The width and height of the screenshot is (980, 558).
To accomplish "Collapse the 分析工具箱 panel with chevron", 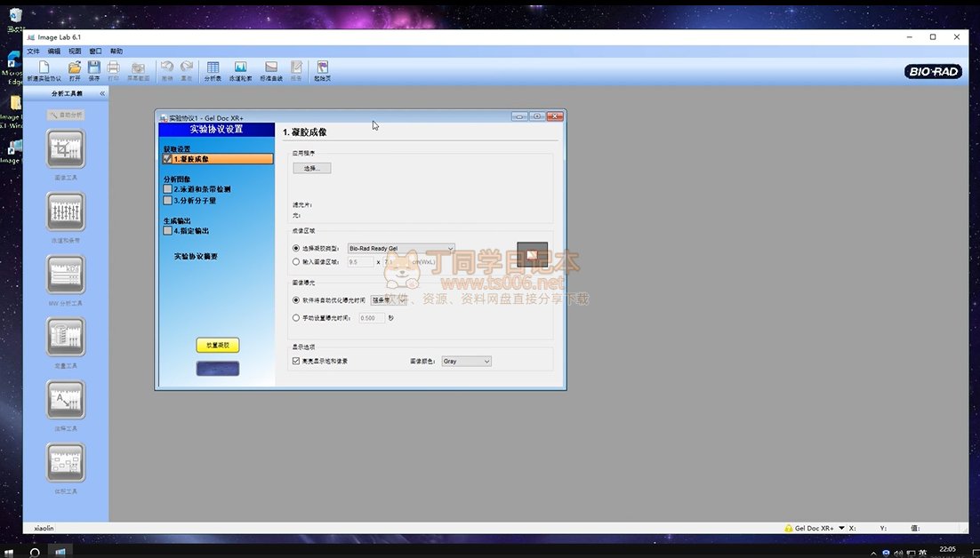I will point(102,93).
